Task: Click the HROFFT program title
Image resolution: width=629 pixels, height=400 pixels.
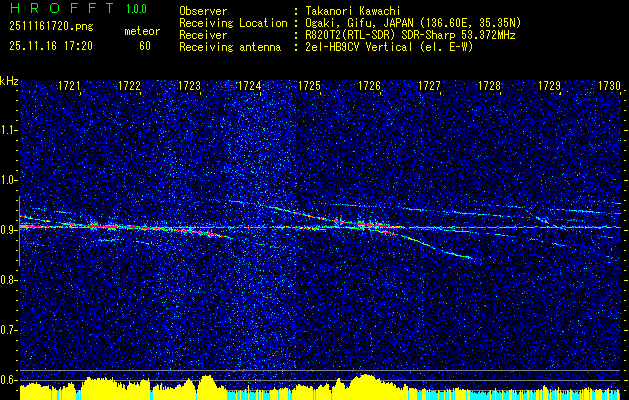Action: click(x=62, y=8)
